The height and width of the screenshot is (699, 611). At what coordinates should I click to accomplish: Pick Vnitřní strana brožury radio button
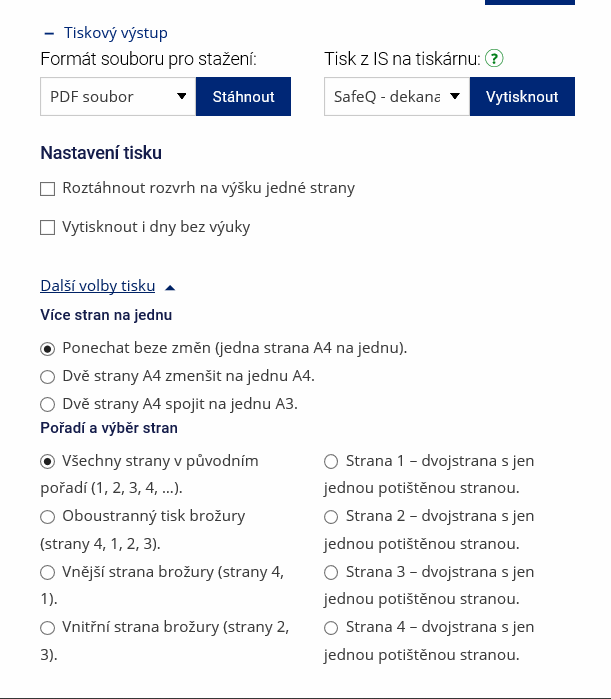tap(47, 628)
